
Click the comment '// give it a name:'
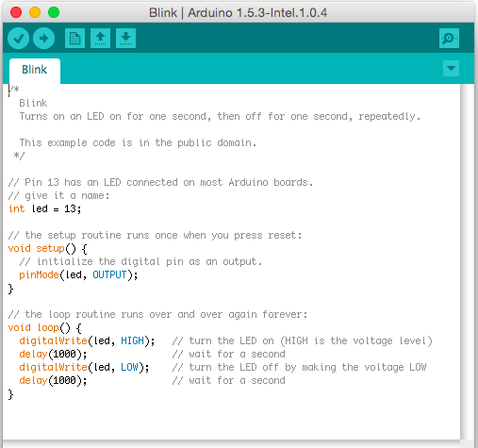click(58, 195)
